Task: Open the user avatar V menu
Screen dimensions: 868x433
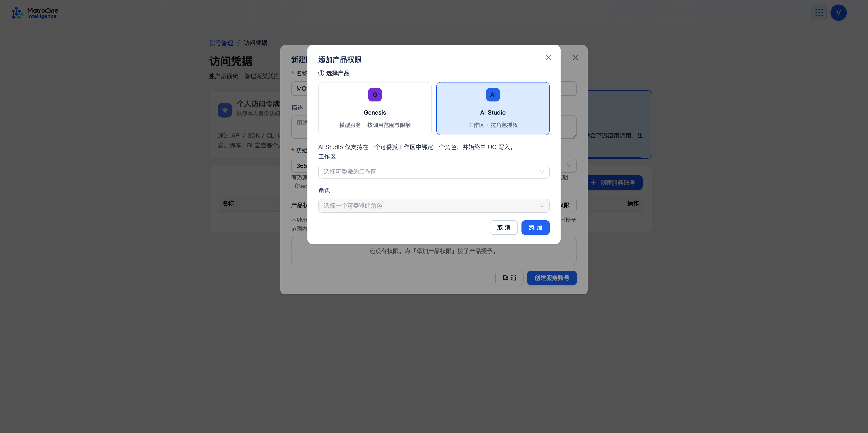Action: [838, 13]
